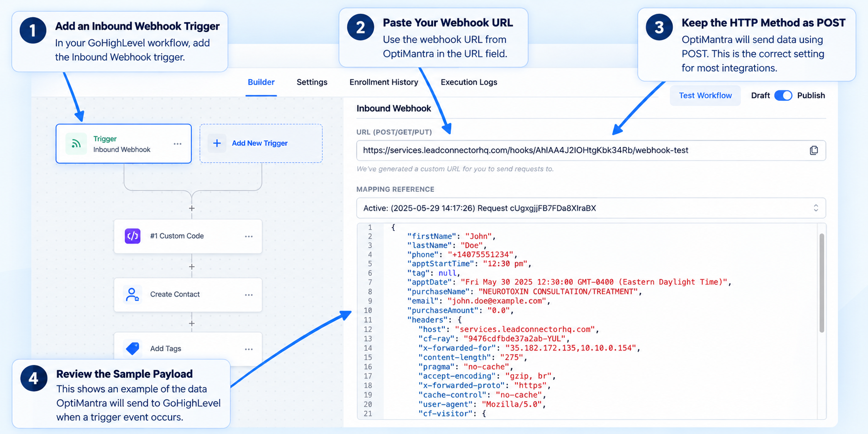The height and width of the screenshot is (434, 868).
Task: Add a step below Custom Code with plus
Action: 192,267
